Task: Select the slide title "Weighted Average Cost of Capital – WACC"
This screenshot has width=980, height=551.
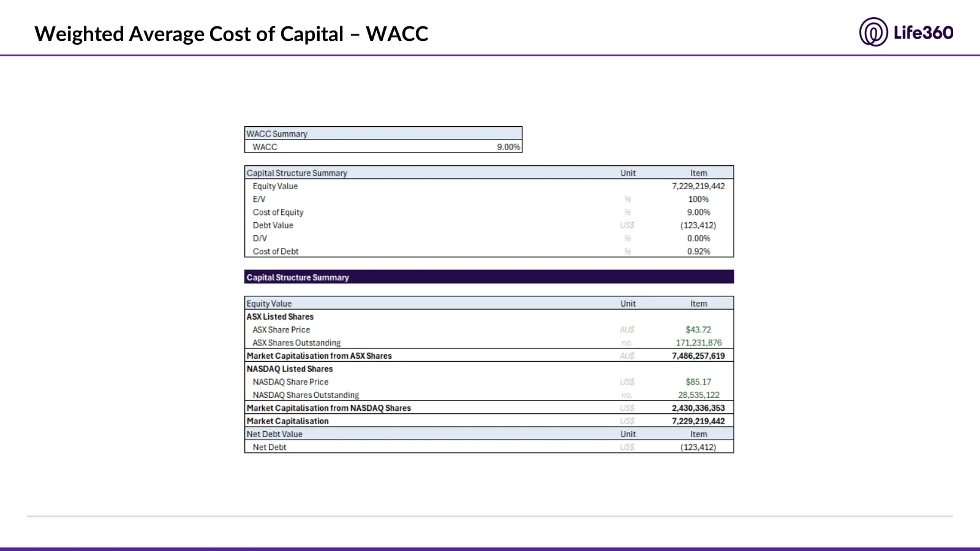Action: pyautogui.click(x=232, y=34)
